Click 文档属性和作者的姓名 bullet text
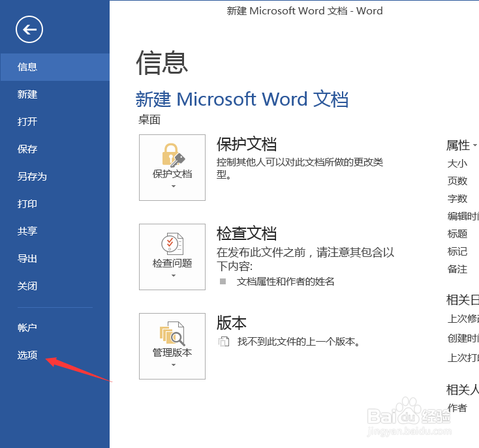Viewport: 479px width, 448px height. [285, 281]
